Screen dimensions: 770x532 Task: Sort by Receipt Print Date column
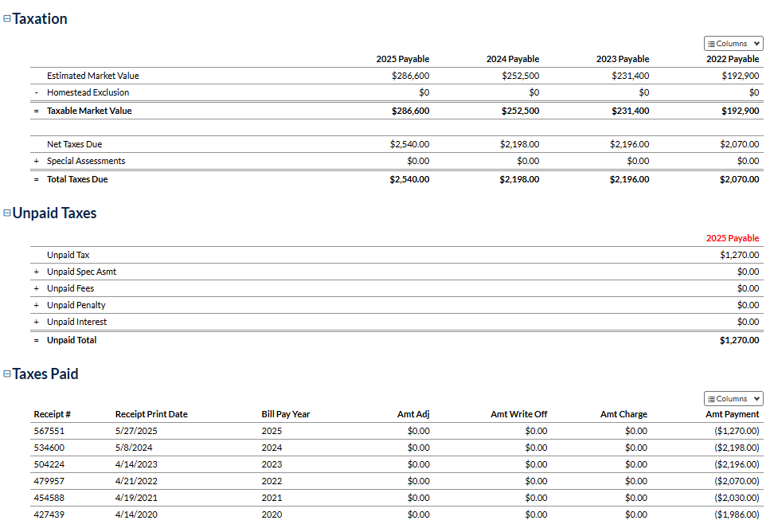[x=151, y=414]
